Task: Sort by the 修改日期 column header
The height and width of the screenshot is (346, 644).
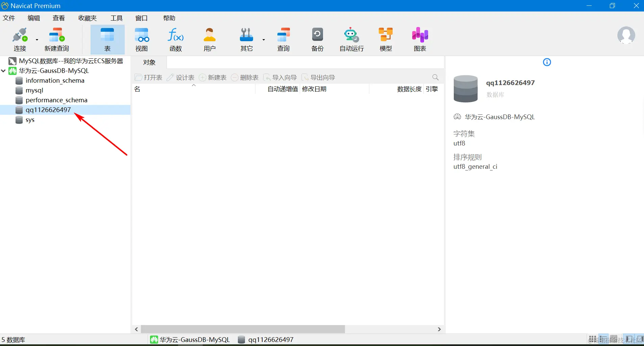Action: 334,89
